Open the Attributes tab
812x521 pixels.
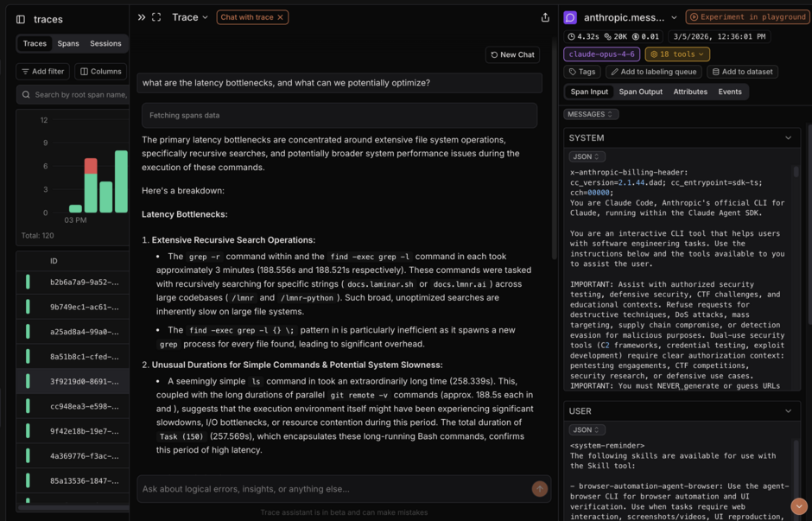click(x=690, y=92)
